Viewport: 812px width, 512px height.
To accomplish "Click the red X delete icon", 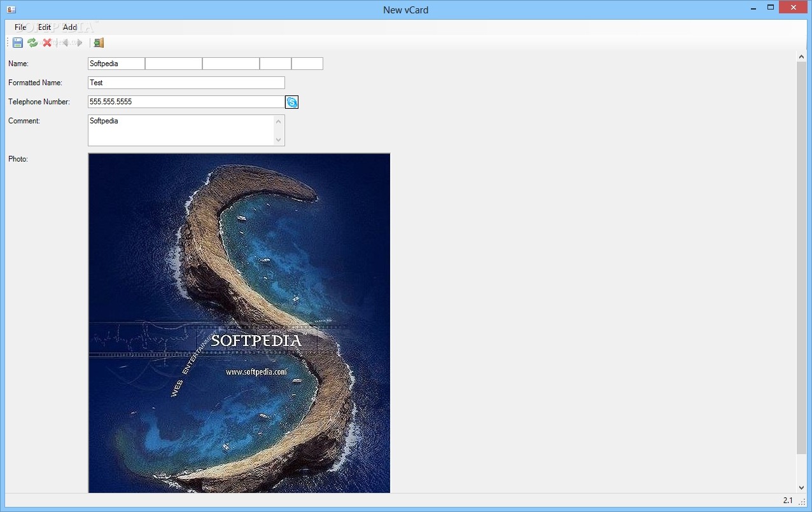I will (47, 43).
